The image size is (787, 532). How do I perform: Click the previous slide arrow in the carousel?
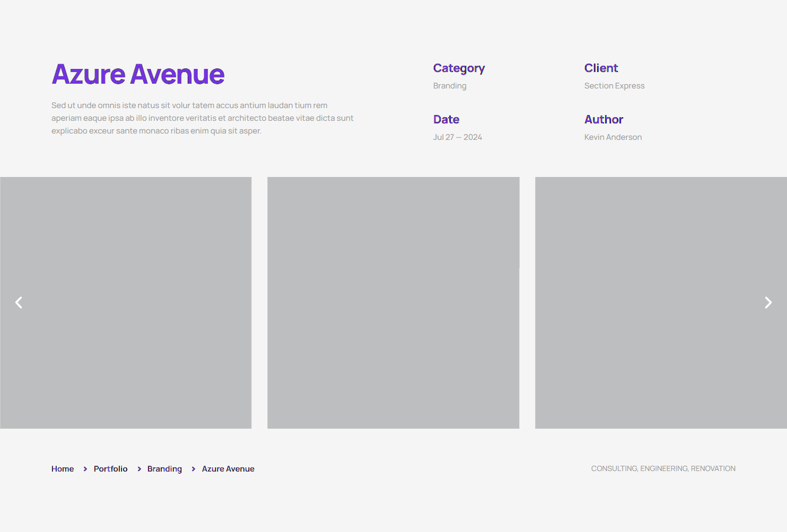tap(19, 303)
